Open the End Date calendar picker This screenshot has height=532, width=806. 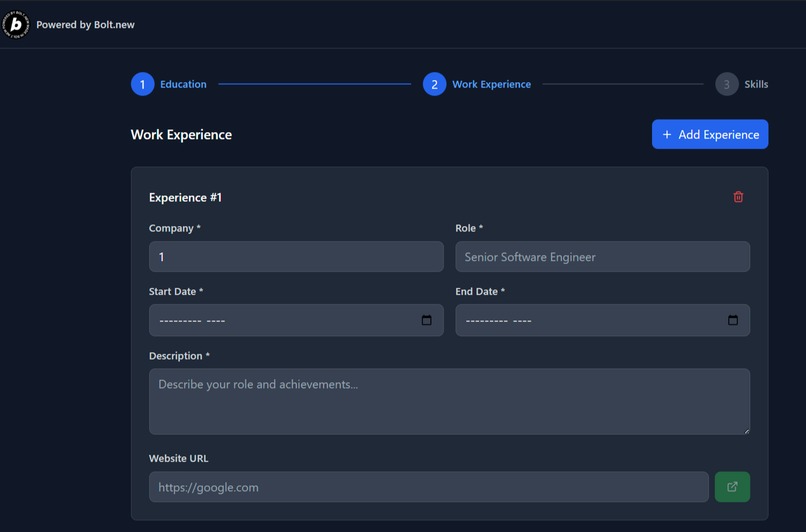732,320
